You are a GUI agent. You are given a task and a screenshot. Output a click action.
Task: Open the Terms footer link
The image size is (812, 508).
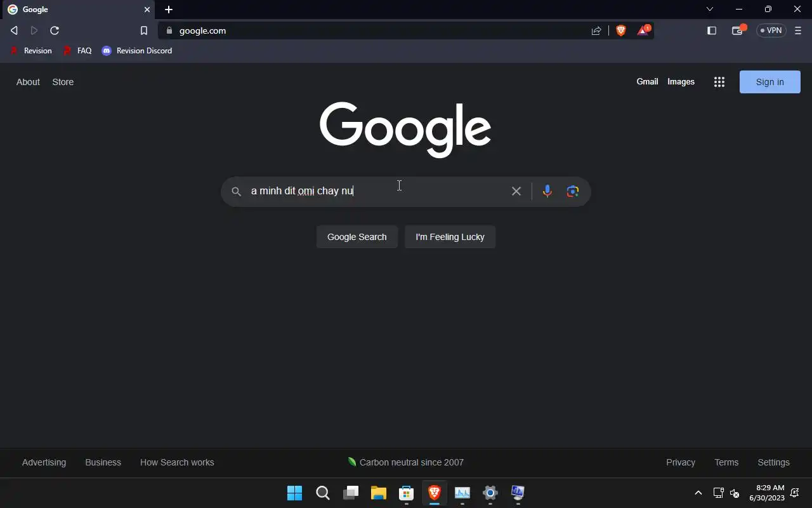coord(726,462)
